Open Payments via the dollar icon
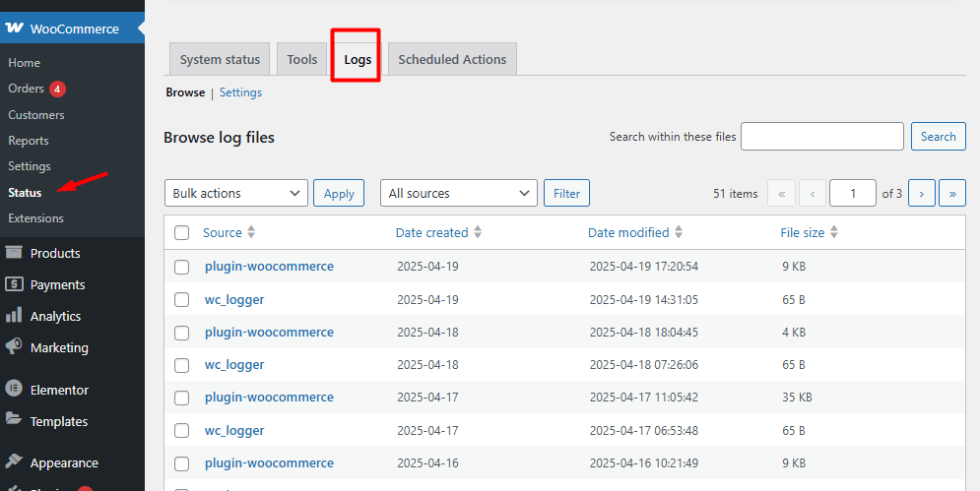The height and width of the screenshot is (491, 980). click(x=14, y=284)
